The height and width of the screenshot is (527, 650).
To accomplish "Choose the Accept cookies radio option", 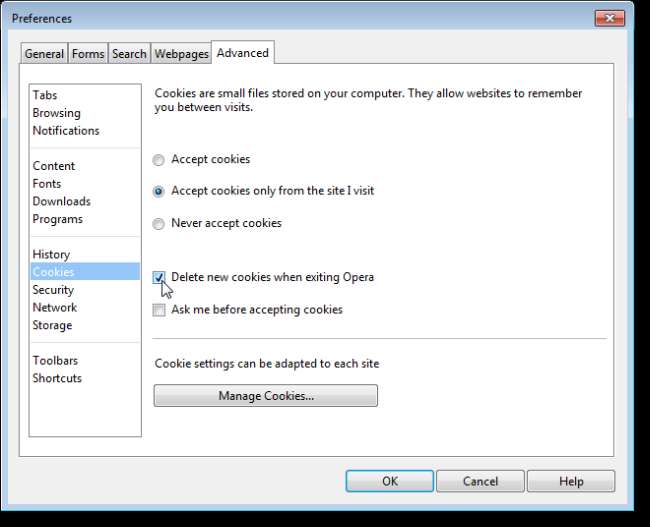I will click(158, 160).
